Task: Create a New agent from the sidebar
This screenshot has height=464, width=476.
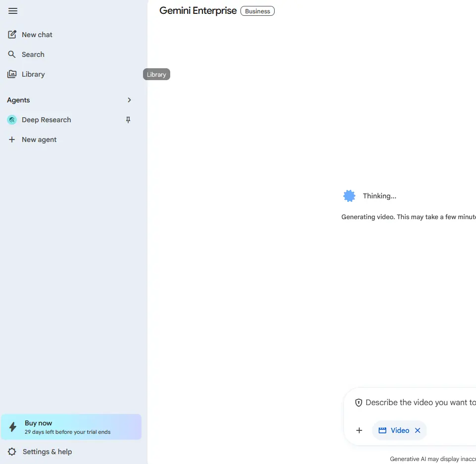Action: (x=39, y=139)
